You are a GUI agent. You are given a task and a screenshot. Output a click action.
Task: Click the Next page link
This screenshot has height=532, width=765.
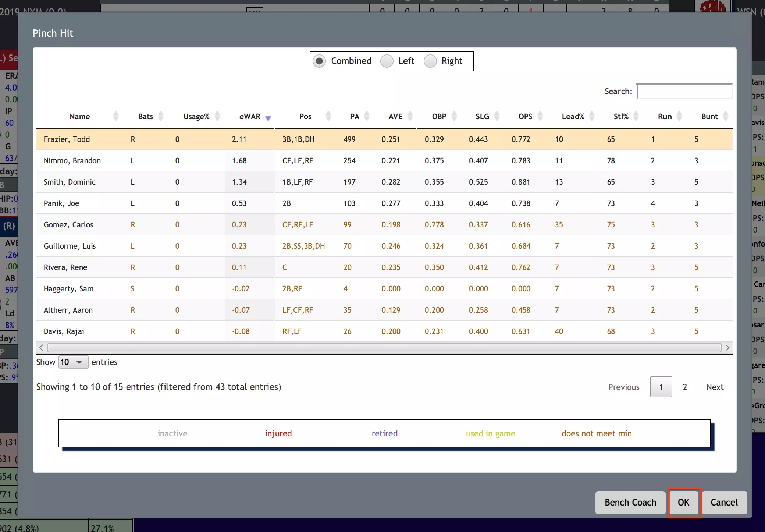[715, 387]
